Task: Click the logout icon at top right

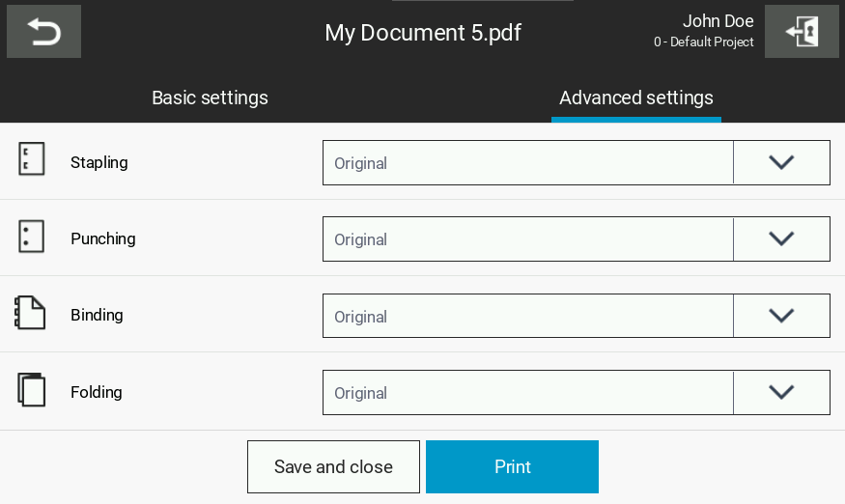Action: coord(801,33)
